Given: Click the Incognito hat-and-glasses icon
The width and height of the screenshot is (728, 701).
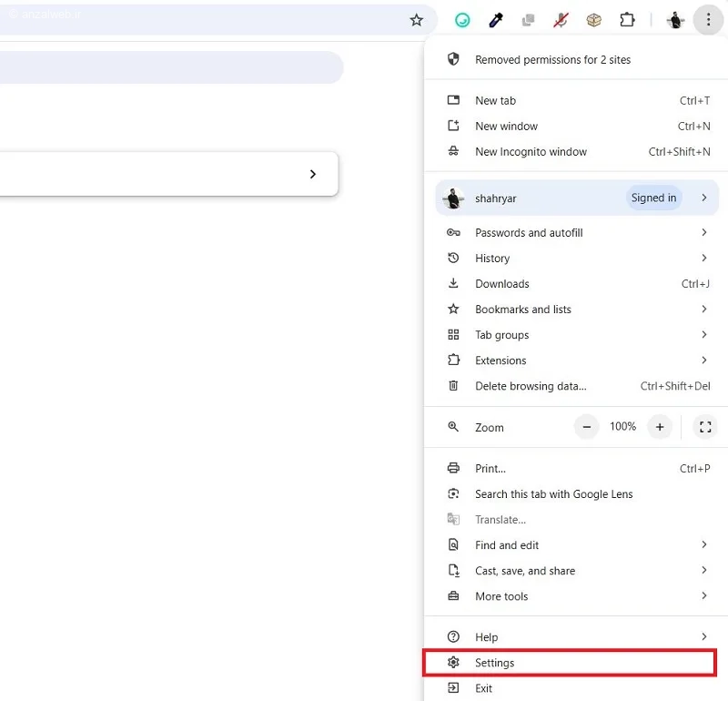Looking at the screenshot, I should tap(453, 151).
